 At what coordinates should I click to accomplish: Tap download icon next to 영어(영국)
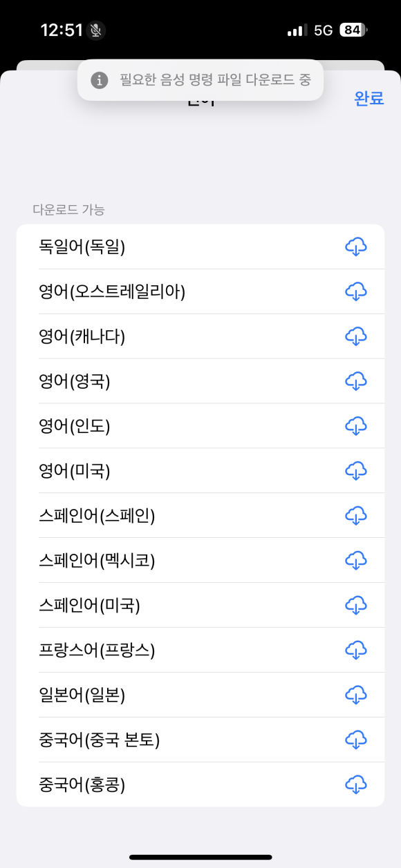[355, 380]
